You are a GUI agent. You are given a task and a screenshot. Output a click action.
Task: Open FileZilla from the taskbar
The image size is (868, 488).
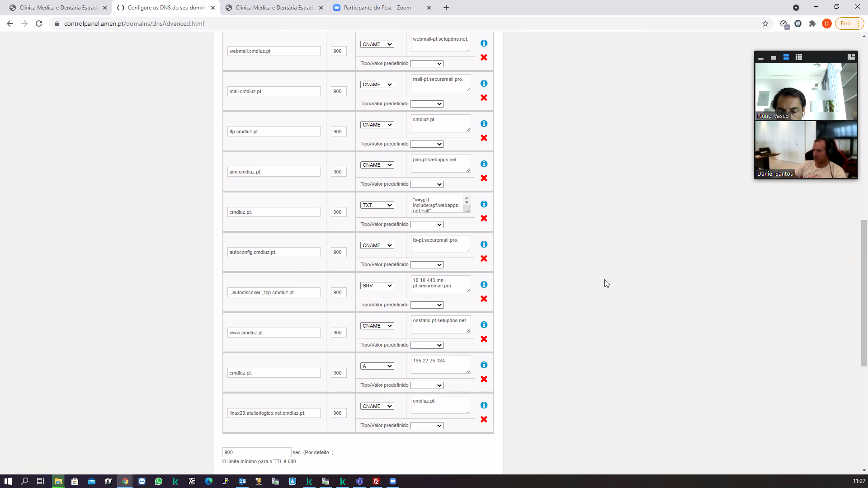[376, 481]
